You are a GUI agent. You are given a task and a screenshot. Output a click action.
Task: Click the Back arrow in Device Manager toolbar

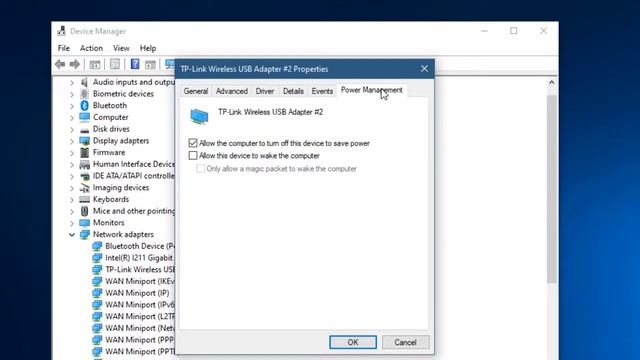coord(60,64)
